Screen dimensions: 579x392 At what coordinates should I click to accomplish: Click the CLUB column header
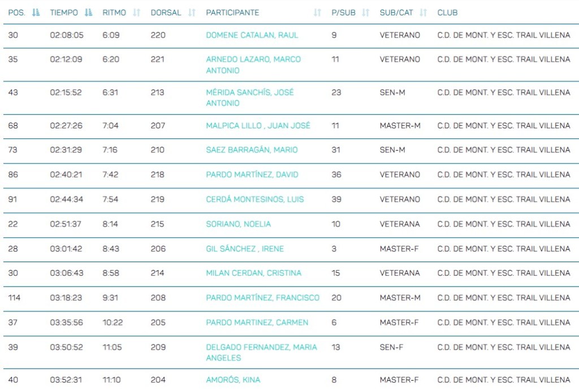[x=447, y=12]
